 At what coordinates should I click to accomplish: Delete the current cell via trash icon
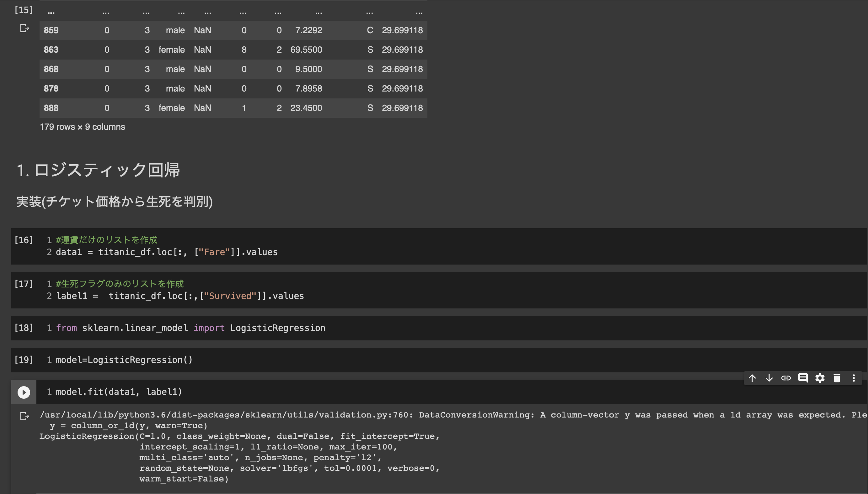coord(837,378)
